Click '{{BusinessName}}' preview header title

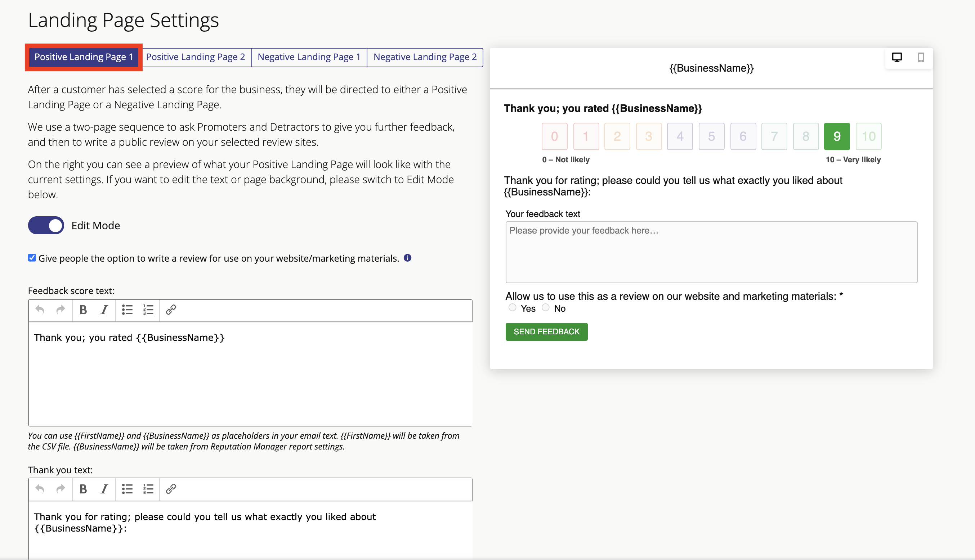pos(711,68)
